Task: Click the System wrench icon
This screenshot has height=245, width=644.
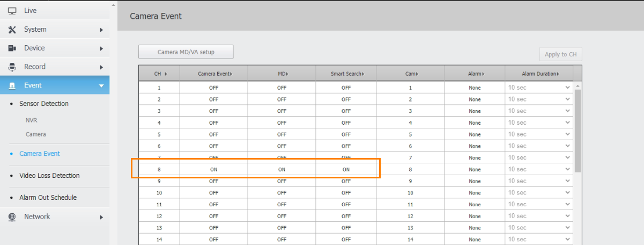Action: click(12, 30)
